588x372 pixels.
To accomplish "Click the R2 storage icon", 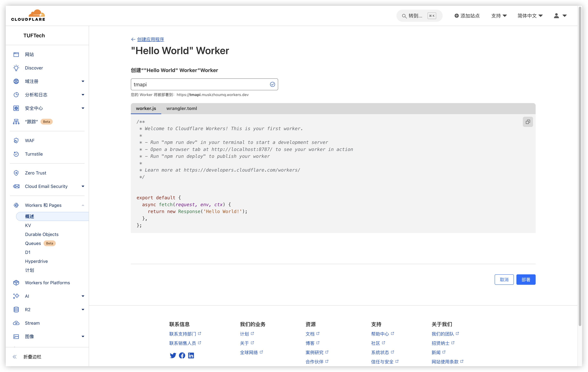I will [16, 310].
